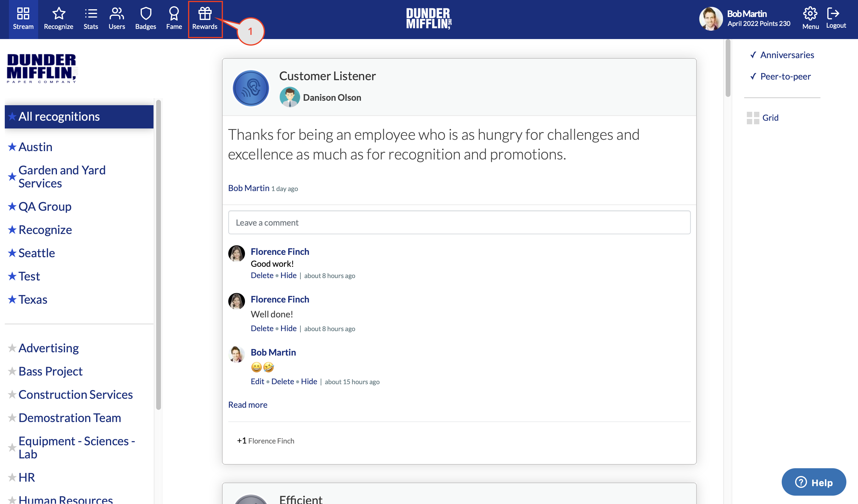Open the Austin stream
Viewport: 858px width, 504px height.
(35, 147)
